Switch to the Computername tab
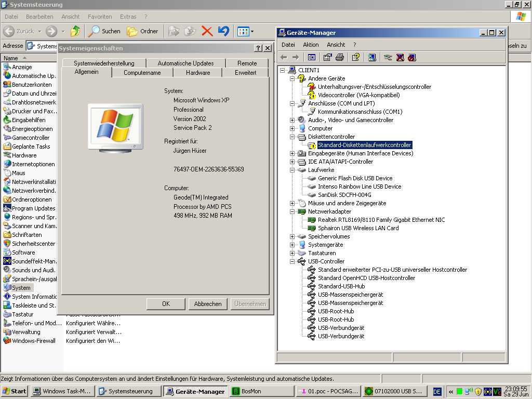 pyautogui.click(x=142, y=73)
